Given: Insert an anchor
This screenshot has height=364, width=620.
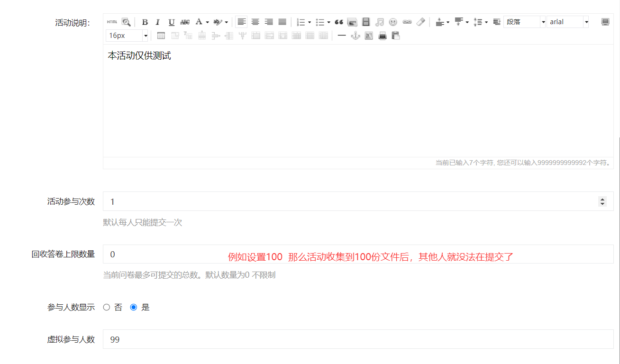Looking at the screenshot, I should (x=356, y=36).
